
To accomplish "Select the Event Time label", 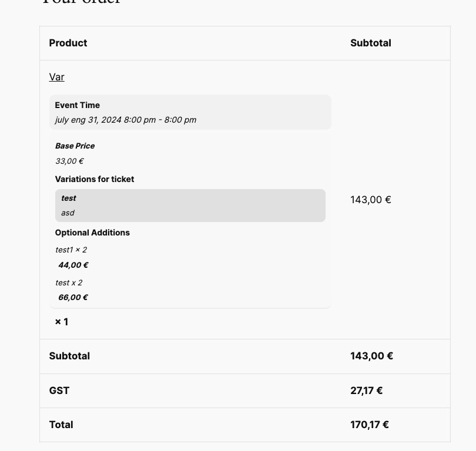I will coord(78,105).
